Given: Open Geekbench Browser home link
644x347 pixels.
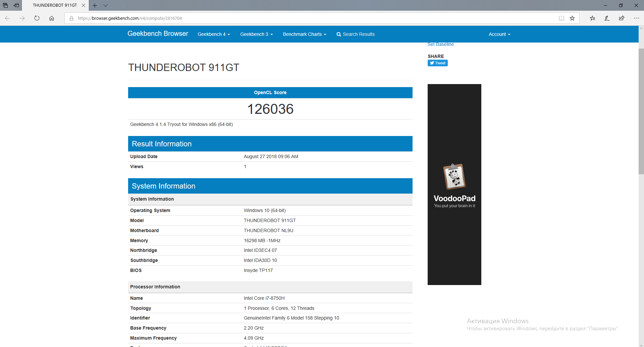Looking at the screenshot, I should (158, 33).
